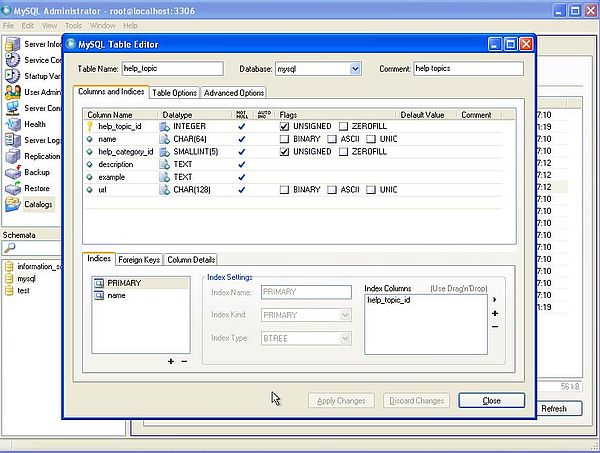Uncheck UNSIGNED for help_category_id
This screenshot has width=600, height=453.
[284, 152]
